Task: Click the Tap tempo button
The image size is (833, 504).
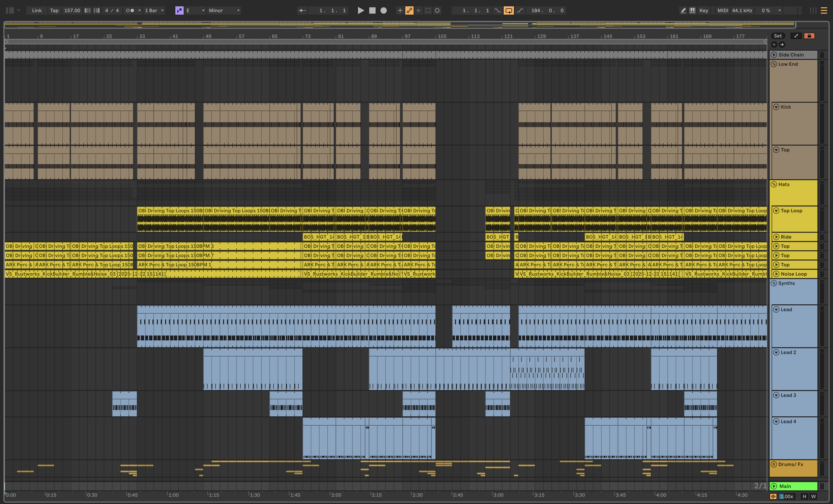Action: coord(54,10)
